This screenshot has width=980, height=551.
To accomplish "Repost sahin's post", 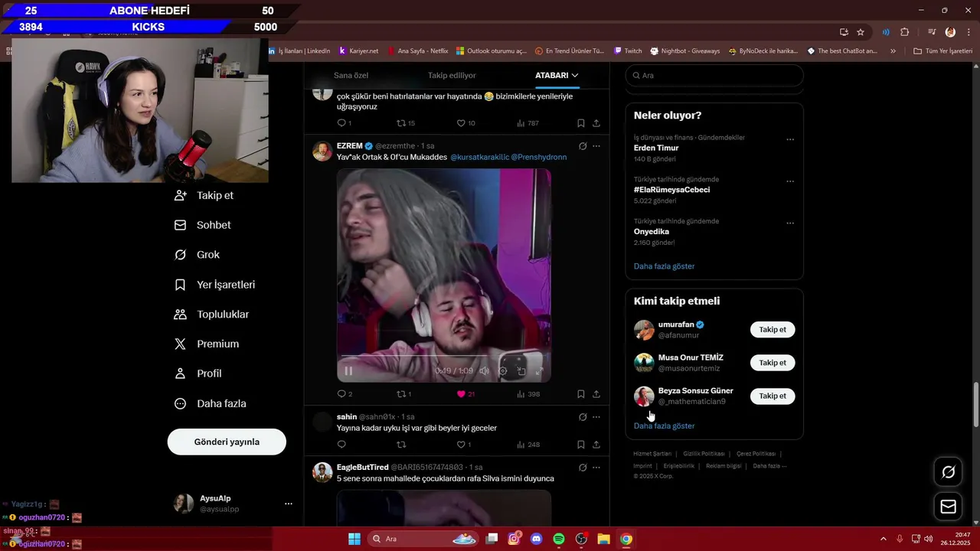I will pyautogui.click(x=401, y=445).
